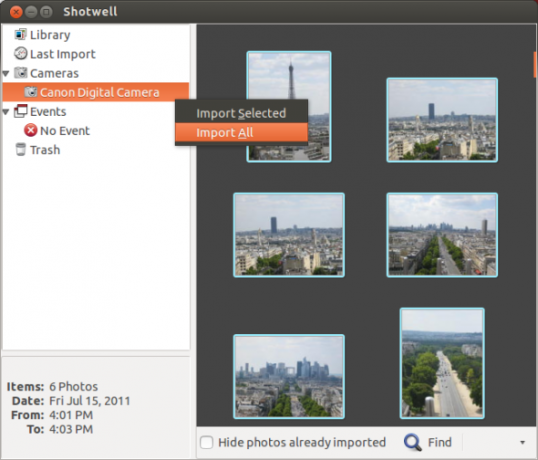Select the tree-lined avenue portrait thumbnail
Screen dimensions: 538x460
coord(442,363)
